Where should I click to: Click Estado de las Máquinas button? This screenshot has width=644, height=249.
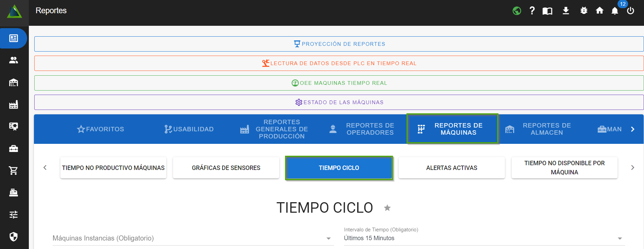[x=339, y=102]
